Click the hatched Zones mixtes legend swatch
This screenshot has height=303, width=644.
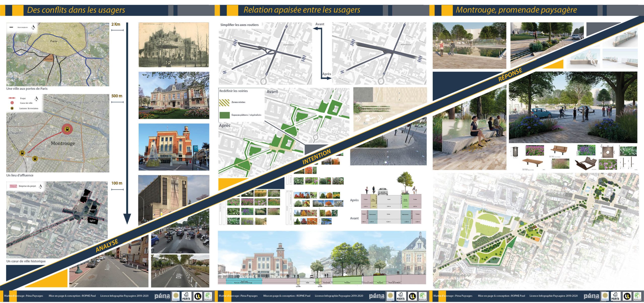(224, 102)
